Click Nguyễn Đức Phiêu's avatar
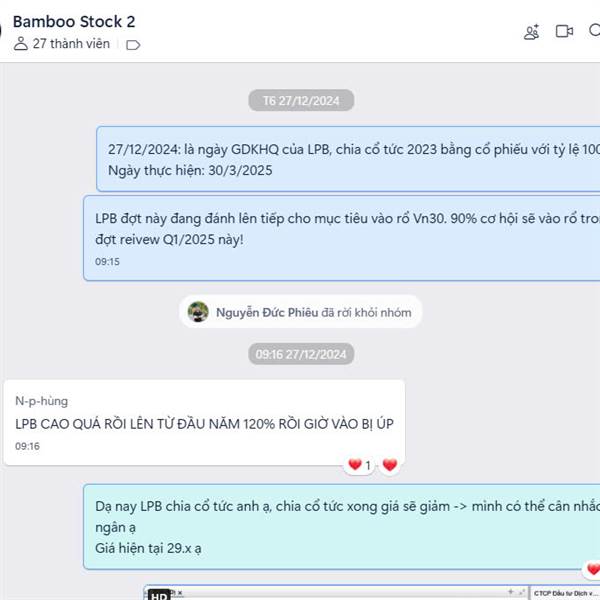Image resolution: width=600 pixels, height=600 pixels. point(198,311)
